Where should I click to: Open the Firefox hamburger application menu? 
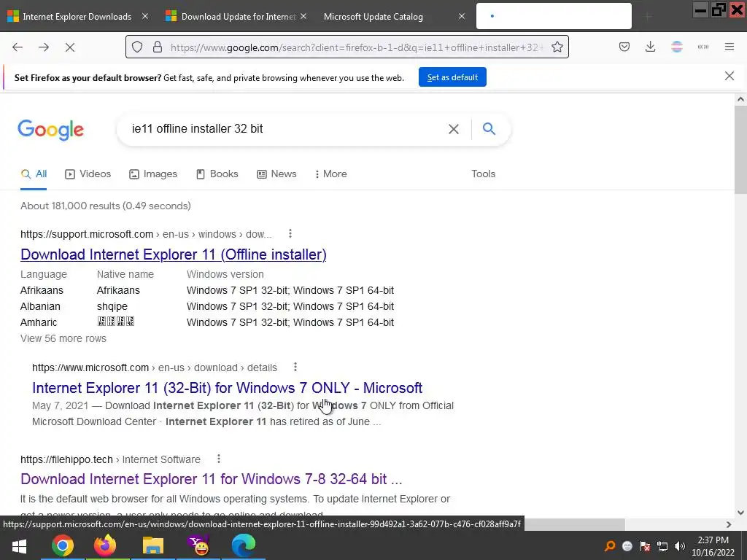(x=729, y=47)
